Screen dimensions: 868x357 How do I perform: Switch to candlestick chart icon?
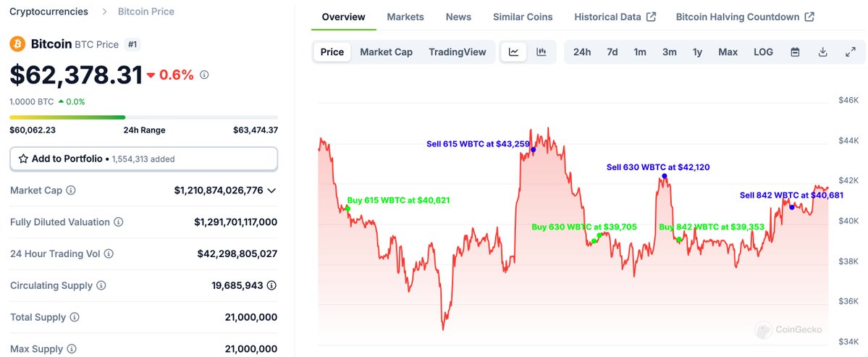[x=541, y=52]
